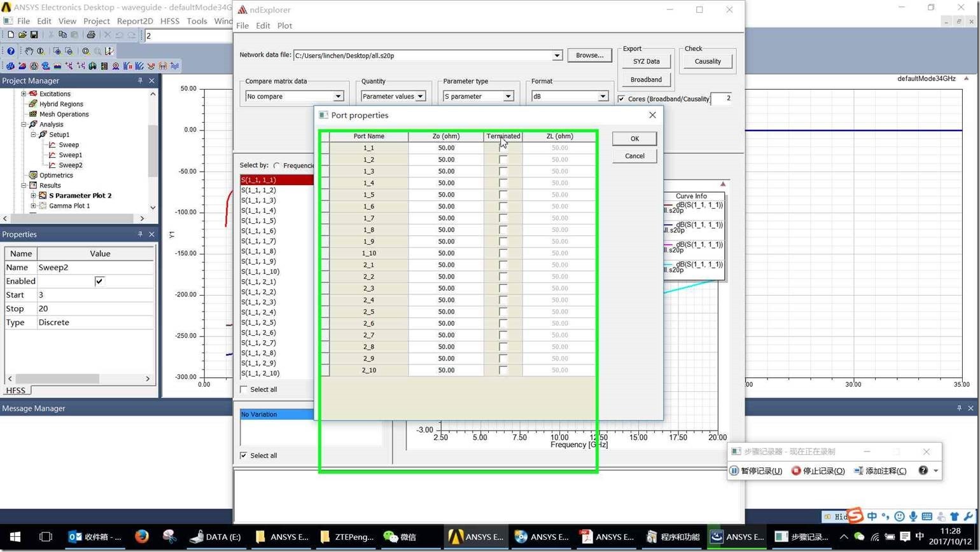Open the Project menu
The width and height of the screenshot is (980, 552).
(x=97, y=21)
